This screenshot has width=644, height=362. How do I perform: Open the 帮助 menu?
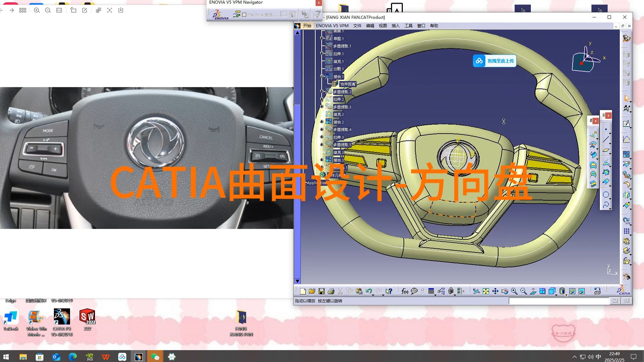pos(434,26)
